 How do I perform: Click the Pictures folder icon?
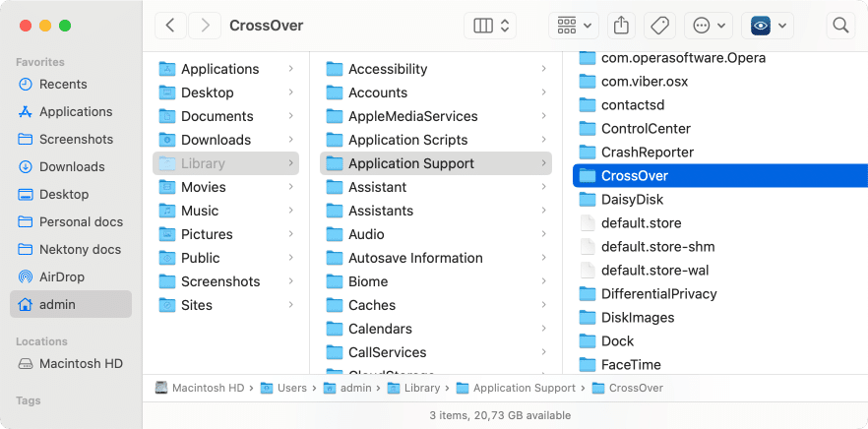(x=167, y=234)
